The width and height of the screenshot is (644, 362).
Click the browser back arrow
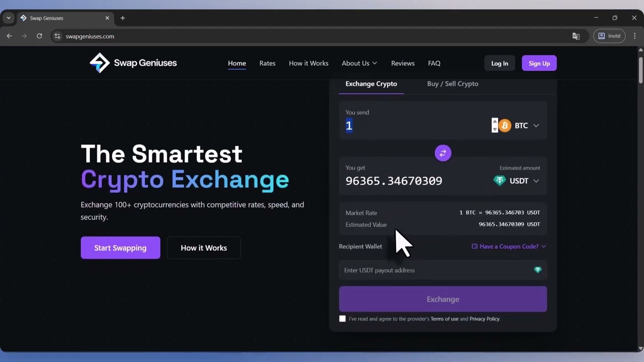click(9, 36)
